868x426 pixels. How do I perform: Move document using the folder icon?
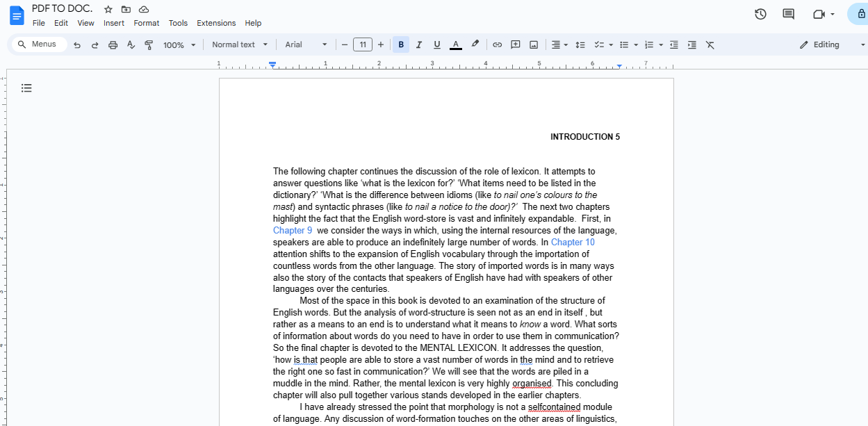coord(126,9)
